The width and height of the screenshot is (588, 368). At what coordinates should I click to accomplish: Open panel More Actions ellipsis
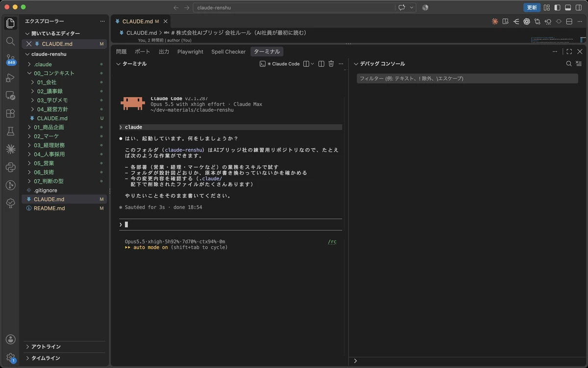tap(555, 52)
